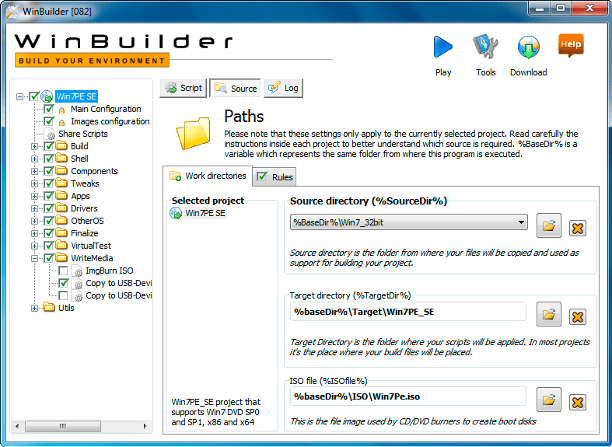Image resolution: width=612 pixels, height=447 pixels.
Task: Open the Download globe icon
Action: (528, 47)
